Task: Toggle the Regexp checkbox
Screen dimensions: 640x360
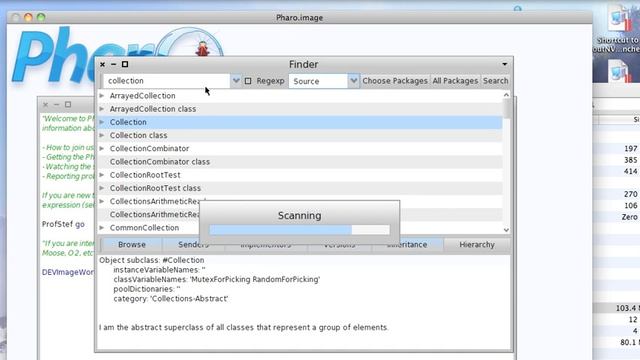Action: (x=248, y=81)
